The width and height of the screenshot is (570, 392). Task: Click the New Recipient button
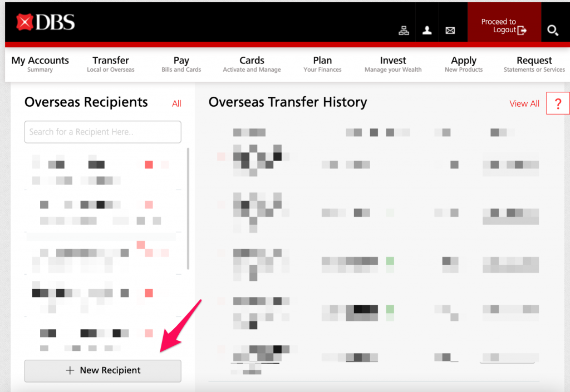tap(102, 370)
